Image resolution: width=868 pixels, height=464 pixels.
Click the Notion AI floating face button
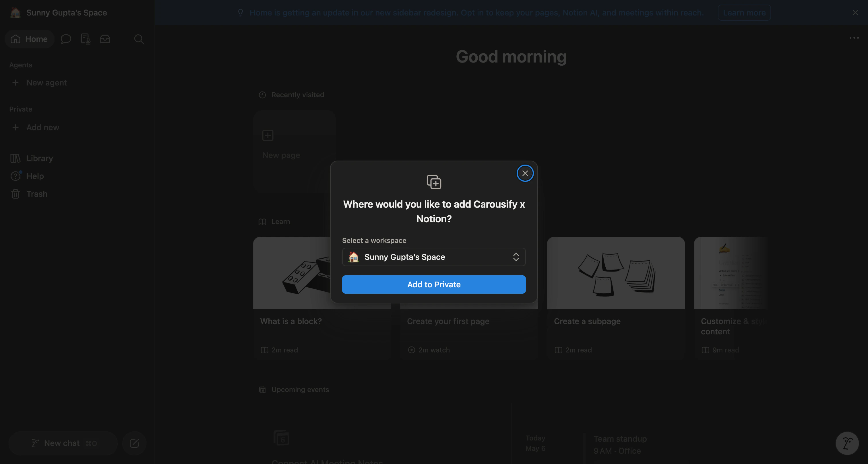tap(847, 443)
